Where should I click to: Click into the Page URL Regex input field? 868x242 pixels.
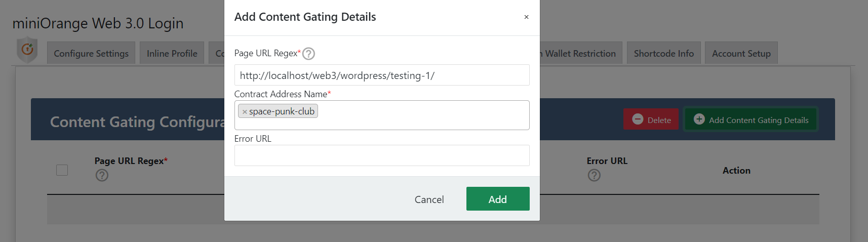[382, 75]
